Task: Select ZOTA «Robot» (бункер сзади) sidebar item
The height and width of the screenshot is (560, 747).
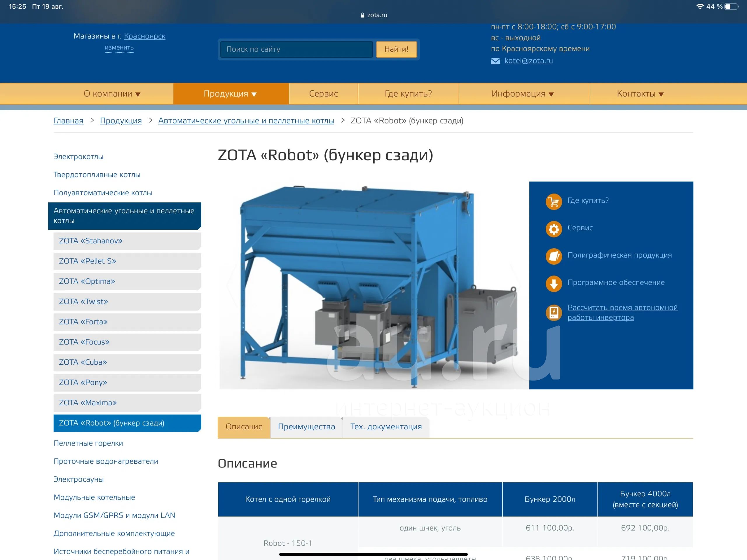Action: click(x=127, y=423)
